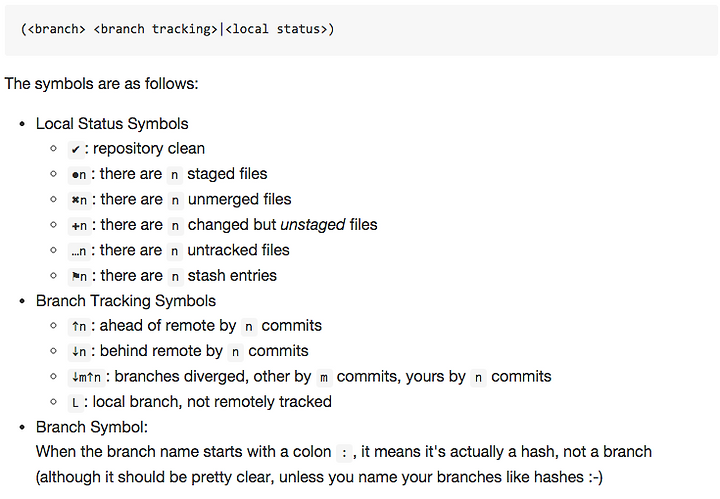Click the down-arrow behind remote symbol
Image resolution: width=720 pixels, height=499 pixels.
pyautogui.click(x=79, y=352)
